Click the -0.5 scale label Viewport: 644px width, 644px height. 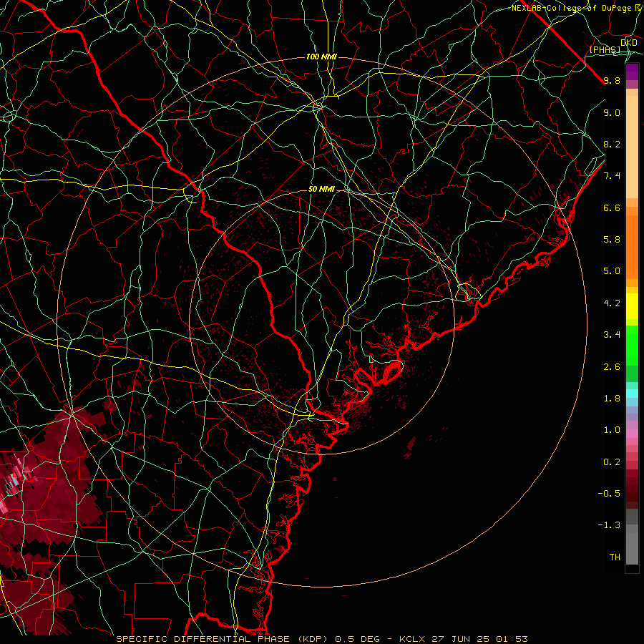pos(609,494)
